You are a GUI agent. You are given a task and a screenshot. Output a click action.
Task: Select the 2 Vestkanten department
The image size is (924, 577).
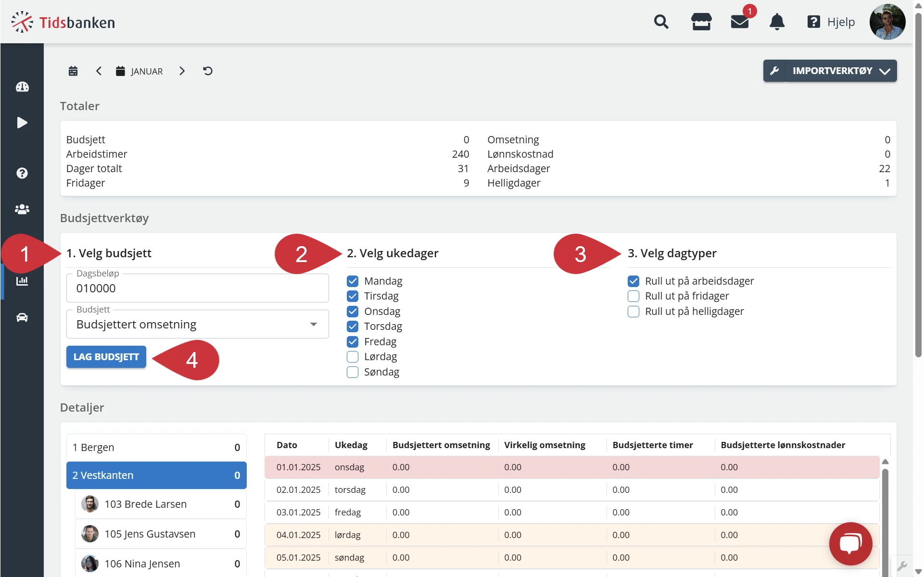tap(156, 475)
